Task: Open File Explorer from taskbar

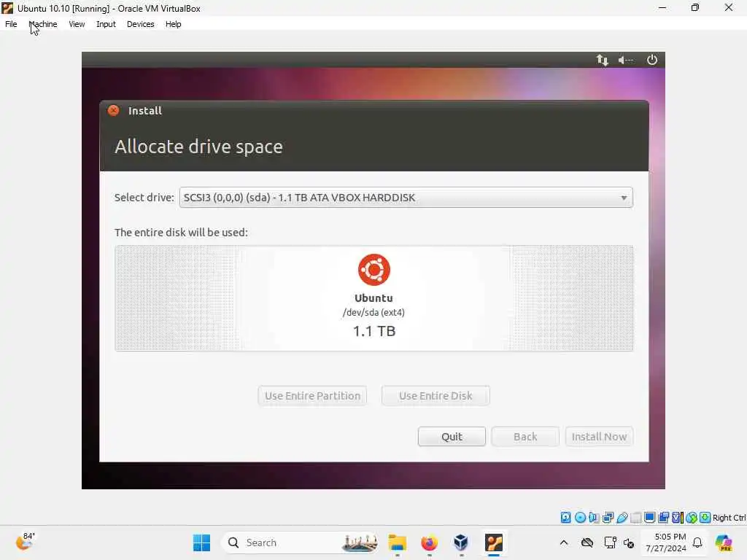Action: (x=398, y=542)
